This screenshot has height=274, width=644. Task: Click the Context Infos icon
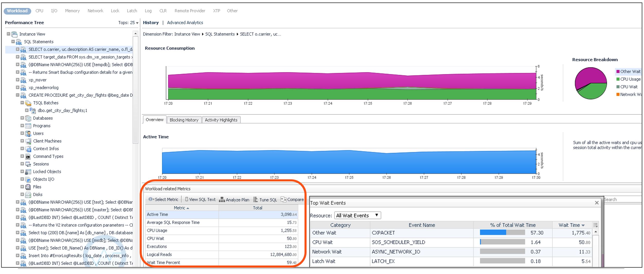click(28, 149)
